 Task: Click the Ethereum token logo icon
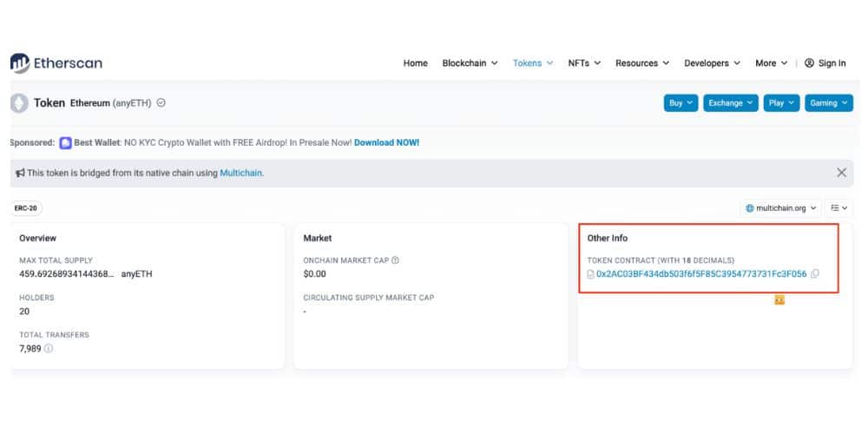click(19, 103)
